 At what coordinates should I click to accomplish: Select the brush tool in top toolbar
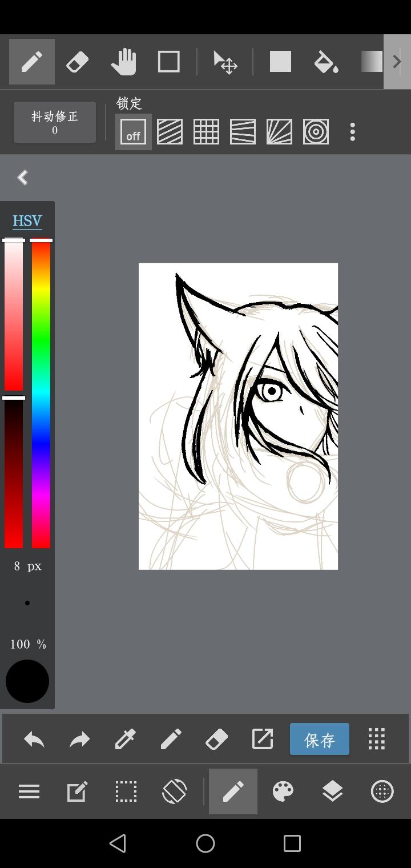[x=32, y=62]
